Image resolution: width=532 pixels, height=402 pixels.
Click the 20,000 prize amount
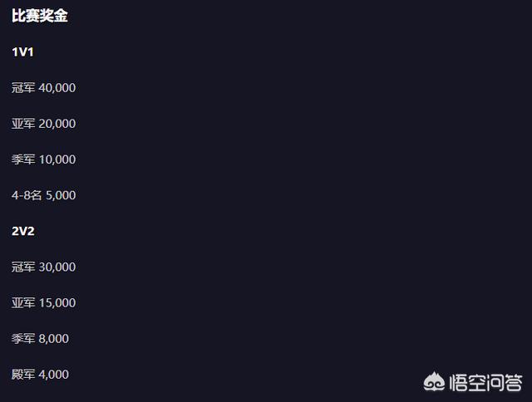[x=57, y=124]
